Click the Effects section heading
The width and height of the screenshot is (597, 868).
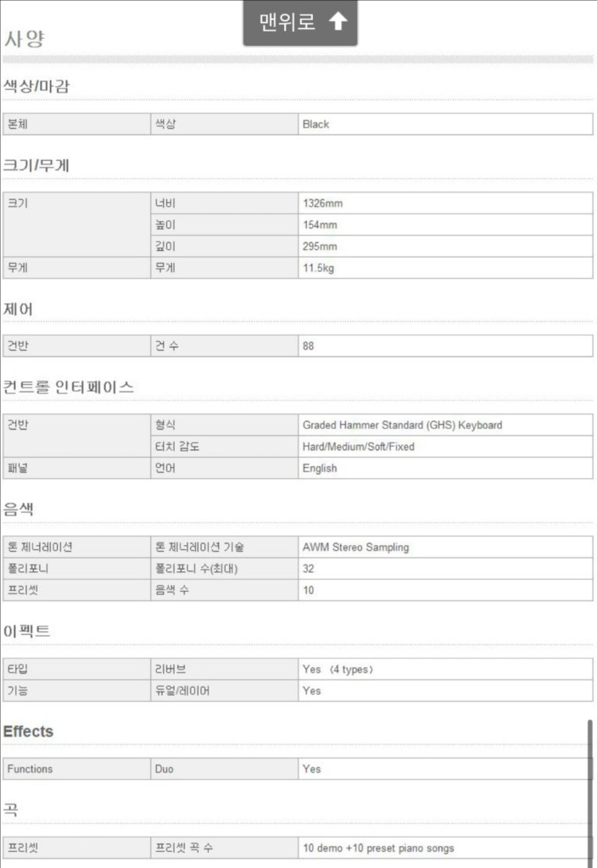click(x=28, y=731)
